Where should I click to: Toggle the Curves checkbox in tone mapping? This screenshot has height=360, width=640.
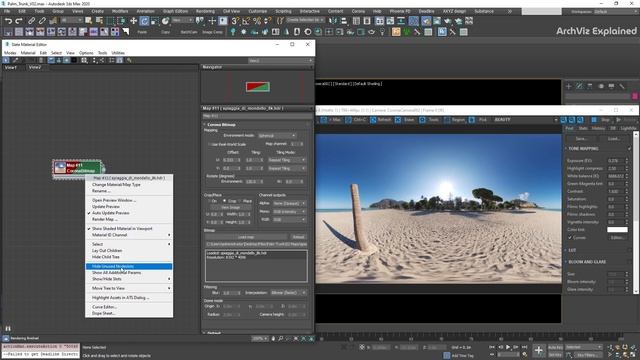570,238
